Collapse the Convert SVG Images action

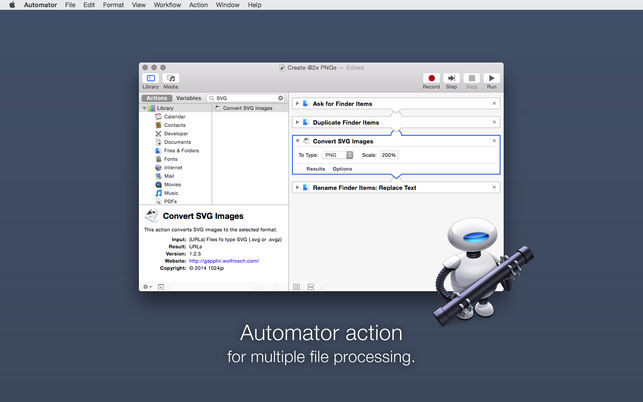pyautogui.click(x=298, y=141)
